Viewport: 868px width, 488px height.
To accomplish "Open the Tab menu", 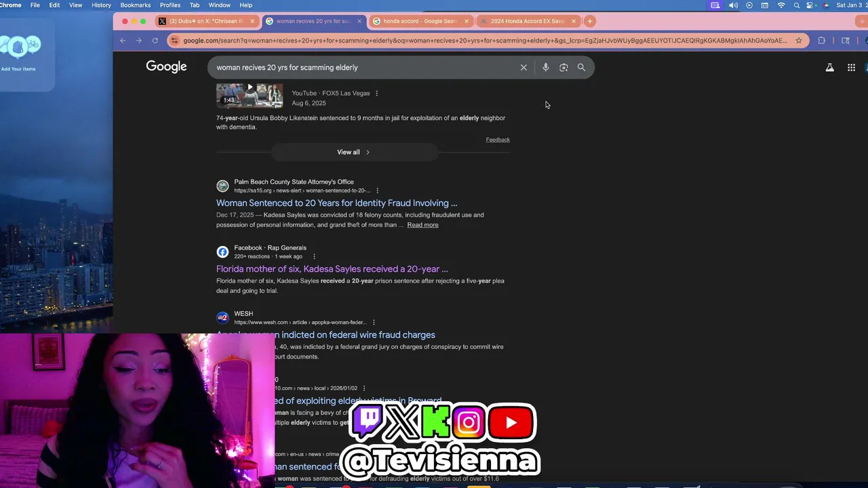I will click(195, 5).
